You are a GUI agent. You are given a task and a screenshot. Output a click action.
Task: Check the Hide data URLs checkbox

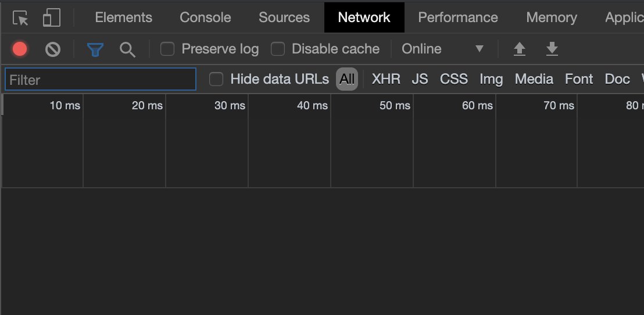216,79
